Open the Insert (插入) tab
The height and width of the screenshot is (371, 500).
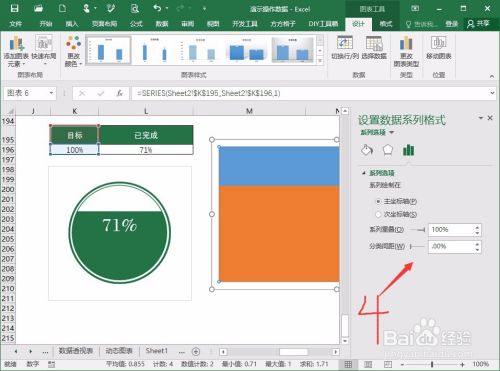click(72, 24)
